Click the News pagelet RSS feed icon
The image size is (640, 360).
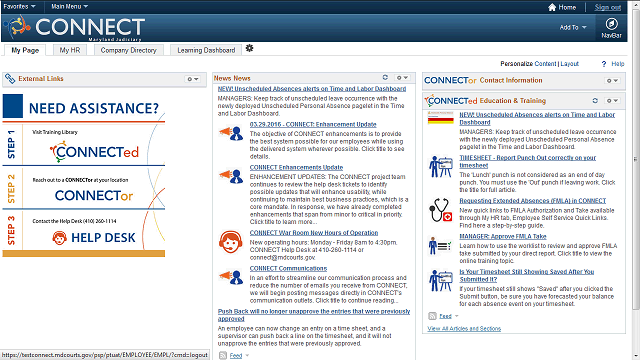(222, 356)
